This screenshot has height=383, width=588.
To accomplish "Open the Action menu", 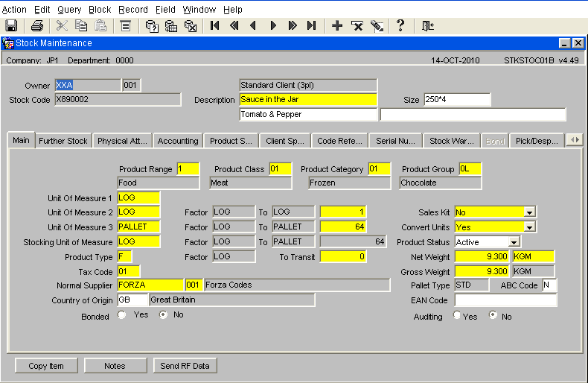I will [14, 10].
